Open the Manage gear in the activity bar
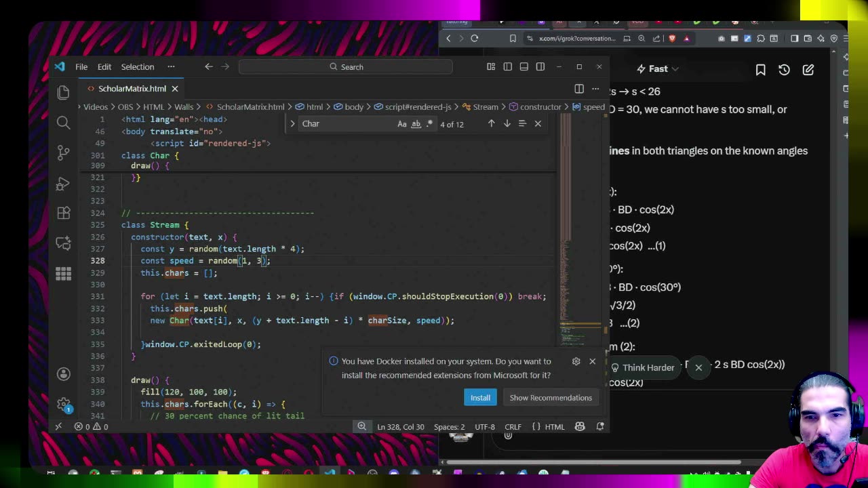This screenshot has width=868, height=488. tap(63, 405)
